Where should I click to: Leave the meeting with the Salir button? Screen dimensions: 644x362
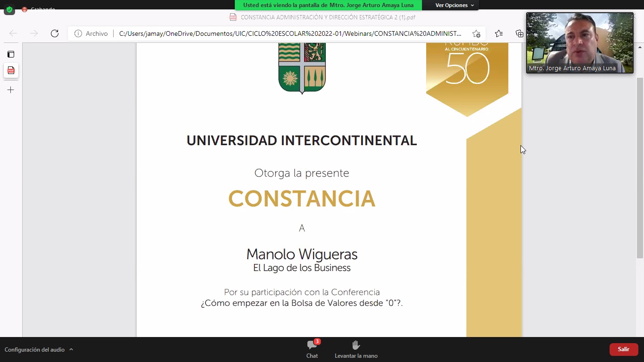[624, 349]
